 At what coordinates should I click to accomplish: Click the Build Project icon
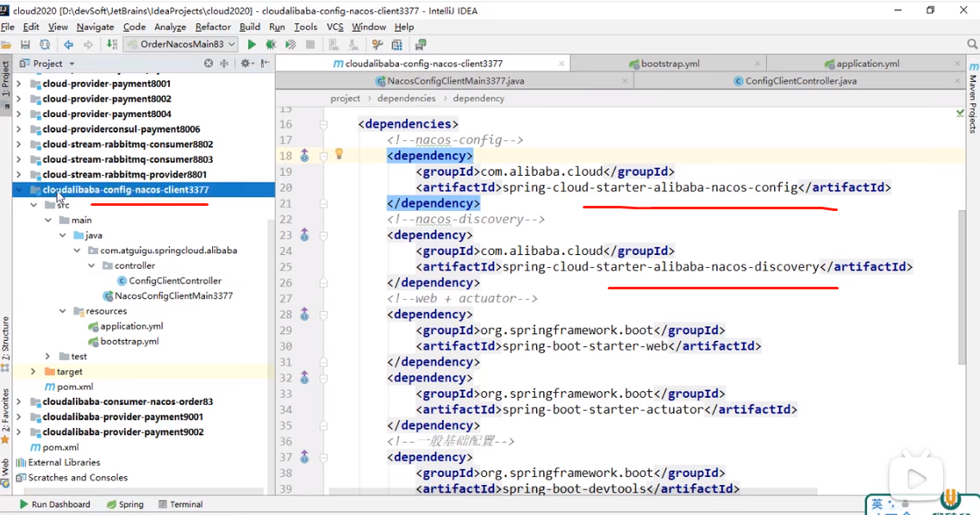112,44
